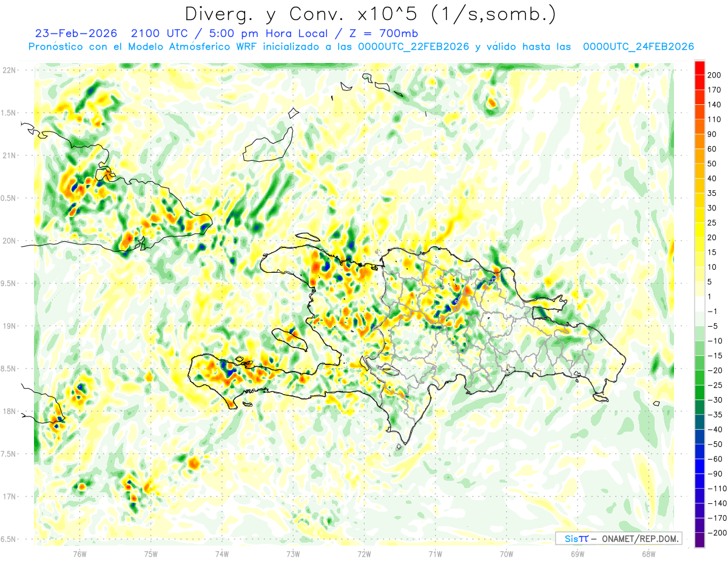Click the '-20' colorbar label

pyautogui.click(x=715, y=370)
